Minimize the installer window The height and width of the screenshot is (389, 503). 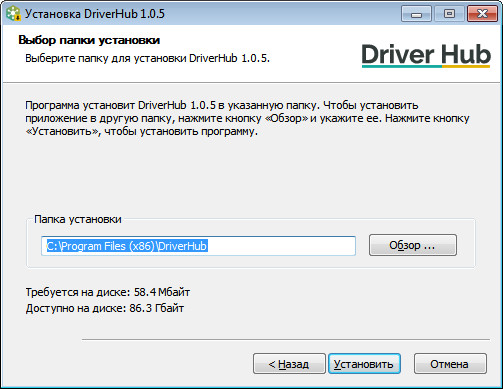[x=416, y=14]
